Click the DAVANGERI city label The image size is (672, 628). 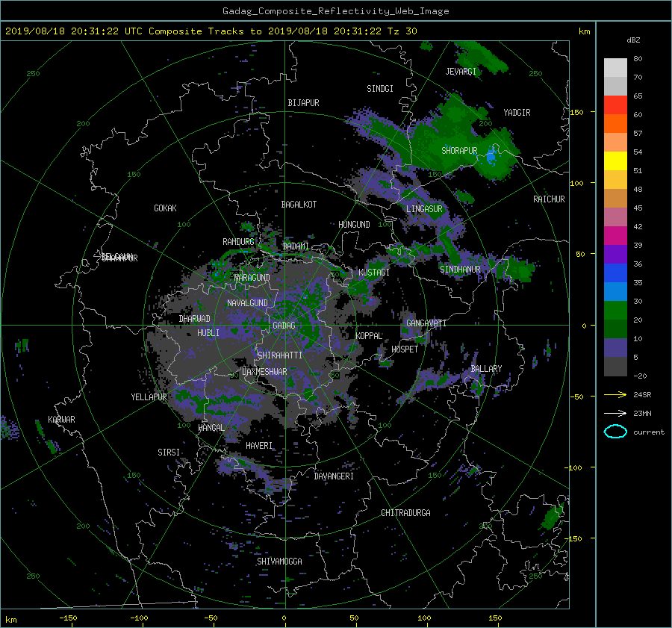(x=334, y=476)
